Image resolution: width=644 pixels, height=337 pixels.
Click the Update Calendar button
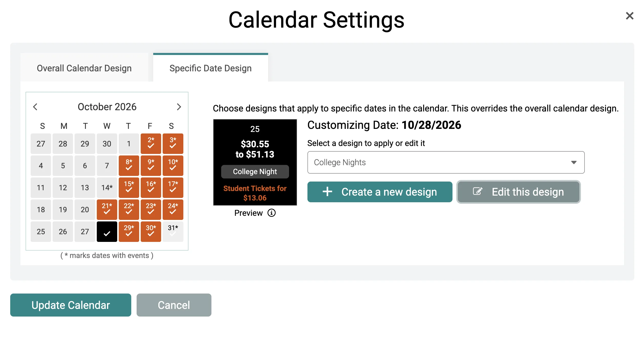click(71, 305)
